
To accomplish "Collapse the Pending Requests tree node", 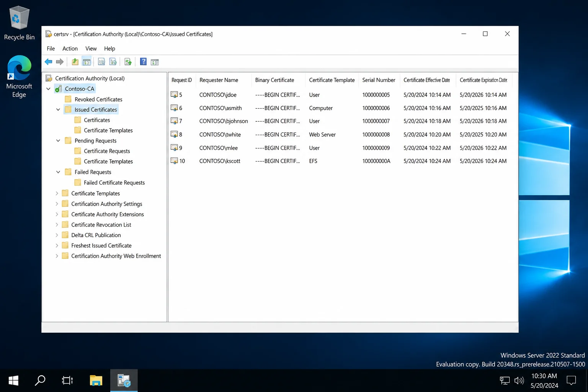I will pos(58,140).
